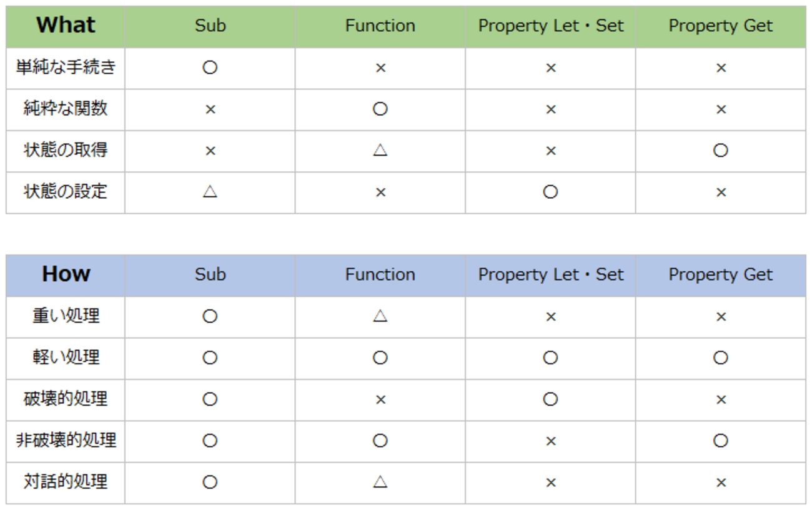Click the circle in 状態の取得 Property Get cell
Viewport: 812px width, 510px height.
click(720, 150)
